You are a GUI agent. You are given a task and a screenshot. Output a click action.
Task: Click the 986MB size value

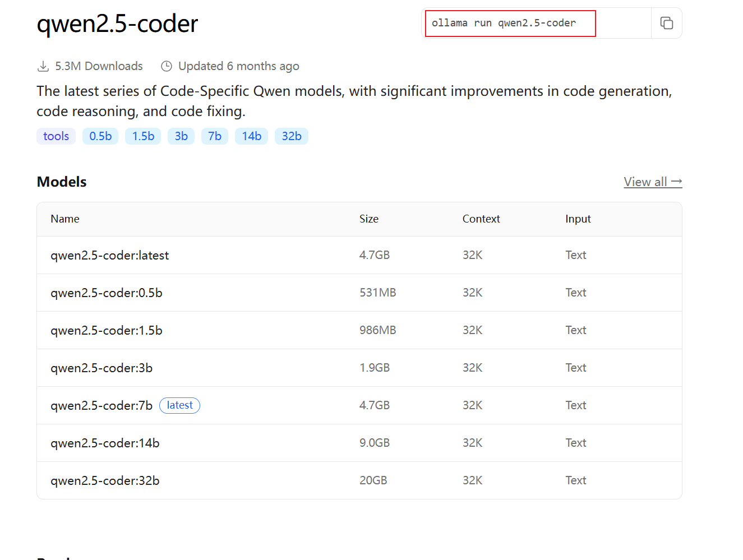click(378, 330)
